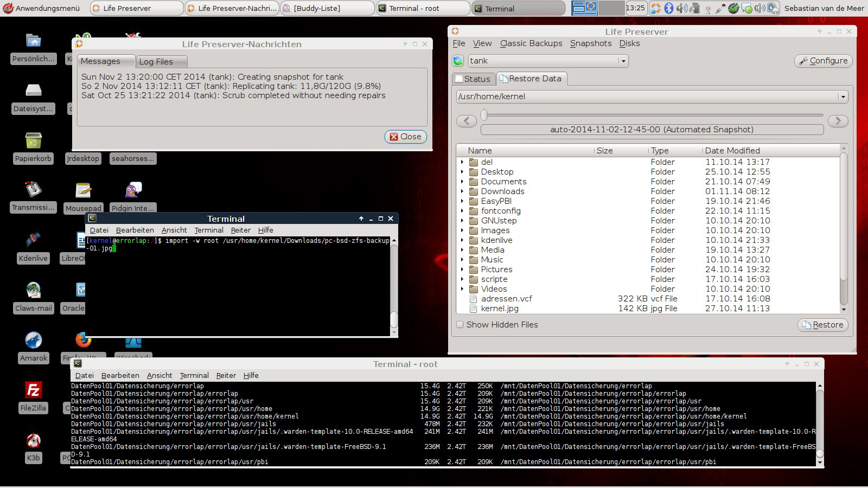This screenshot has height=488, width=868.
Task: Expand the Pictures folder
Action: pyautogui.click(x=462, y=269)
